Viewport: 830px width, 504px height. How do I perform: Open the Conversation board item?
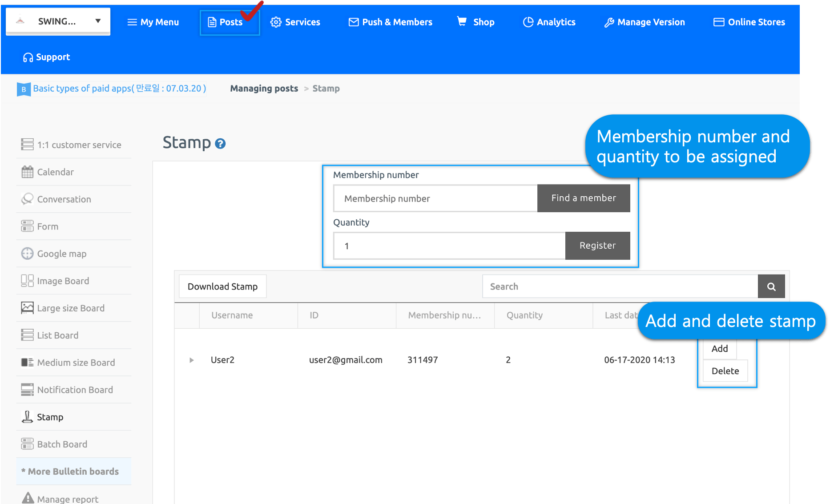tap(64, 199)
